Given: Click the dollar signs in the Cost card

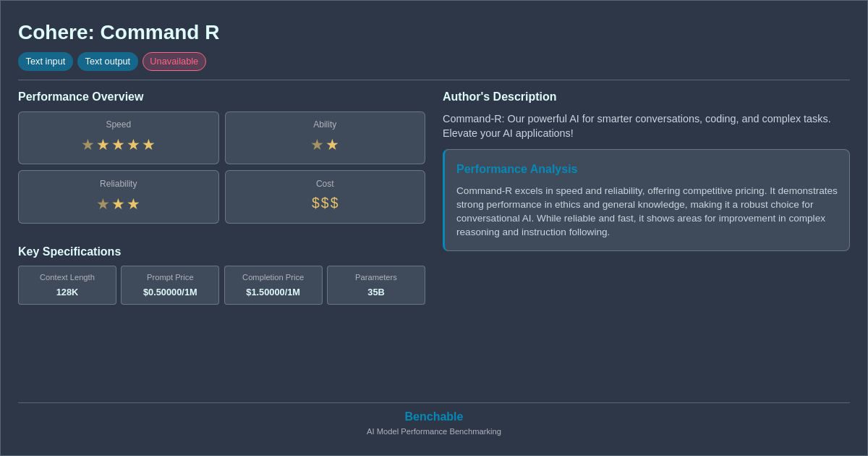Looking at the screenshot, I should (x=325, y=203).
